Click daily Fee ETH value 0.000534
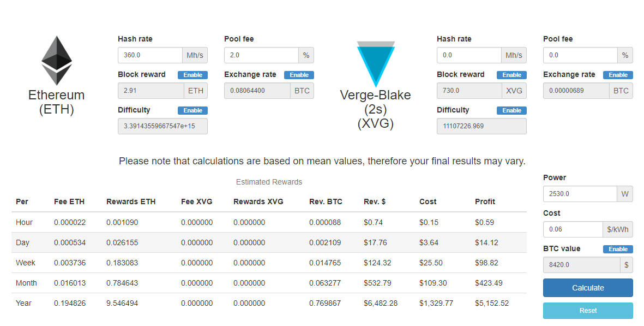 click(70, 242)
